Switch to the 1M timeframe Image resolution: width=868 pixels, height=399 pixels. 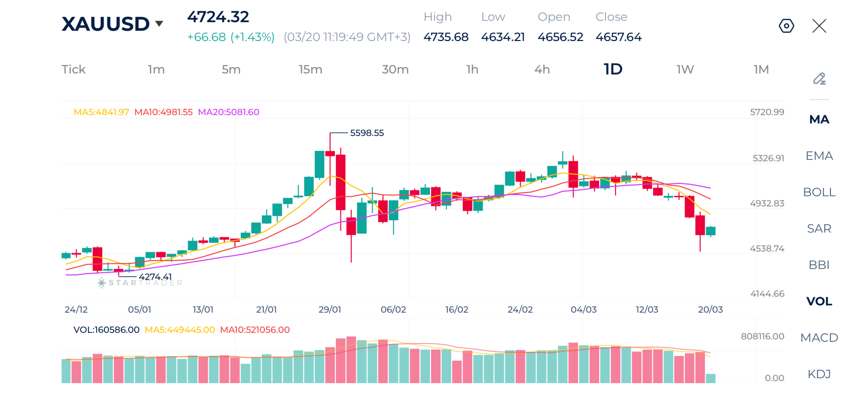(761, 69)
